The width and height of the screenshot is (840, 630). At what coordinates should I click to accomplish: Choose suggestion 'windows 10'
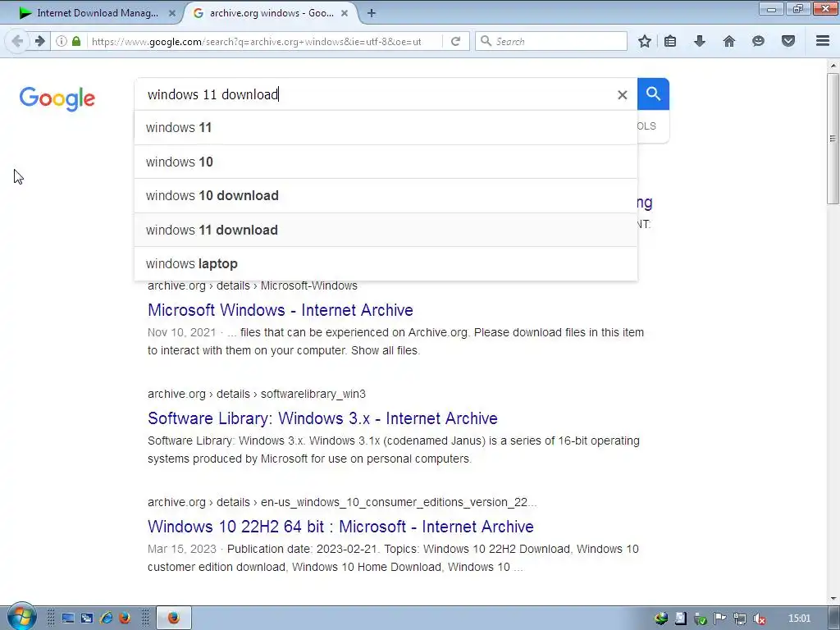[x=386, y=162]
